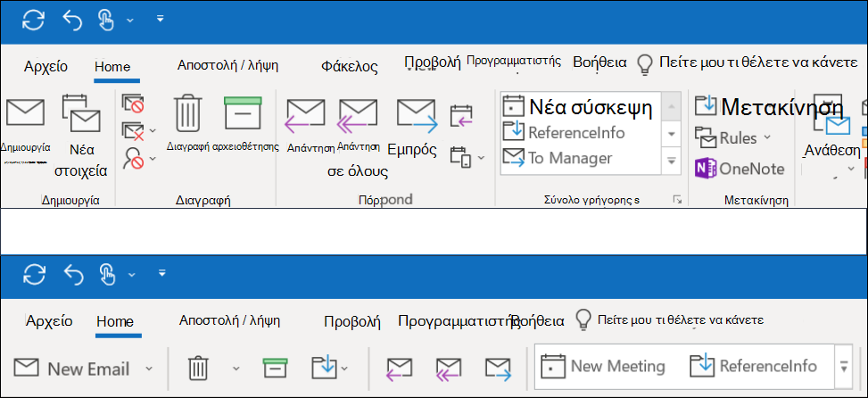Expand More respond actions dropdown arrow
Screen dimensions: 868x398
[481, 158]
